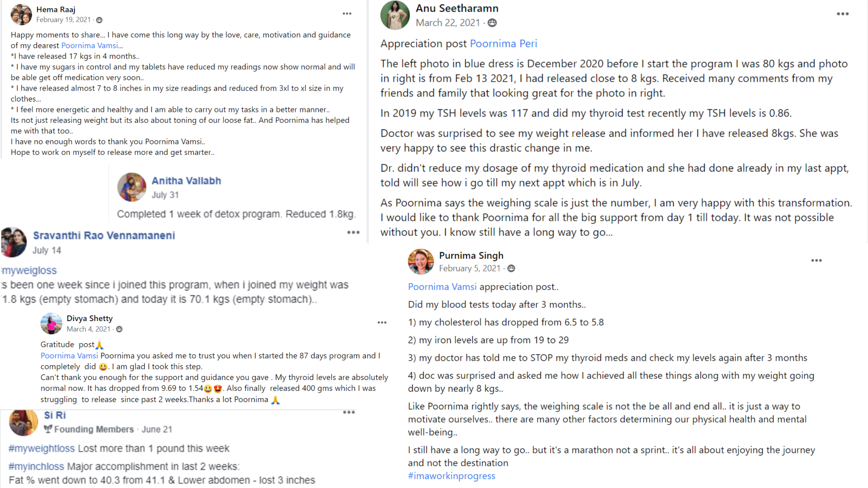Click the #imaworkinprogress hashtag
The width and height of the screenshot is (868, 488).
(x=451, y=476)
